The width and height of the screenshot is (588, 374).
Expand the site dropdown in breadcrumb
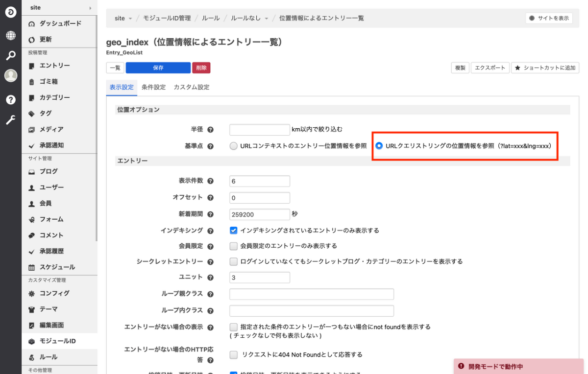(x=122, y=18)
